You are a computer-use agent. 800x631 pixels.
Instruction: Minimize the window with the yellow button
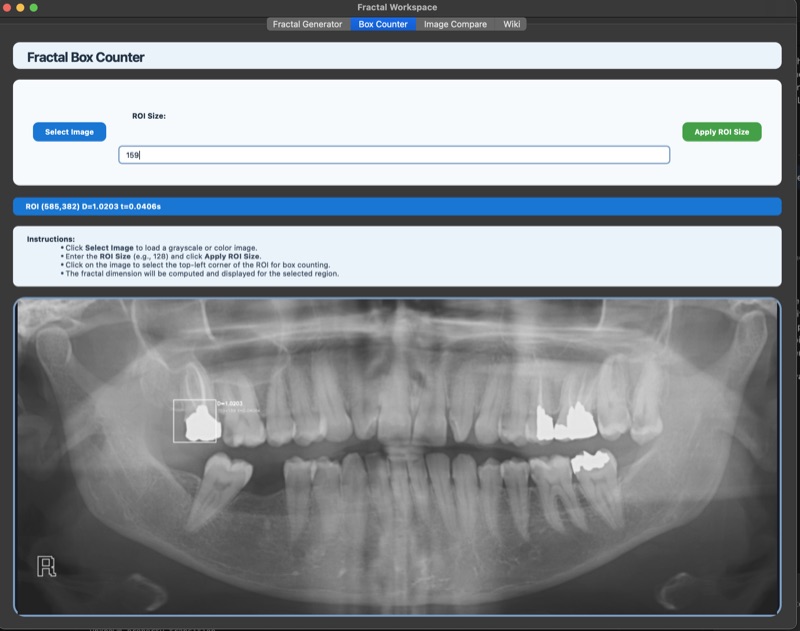20,7
